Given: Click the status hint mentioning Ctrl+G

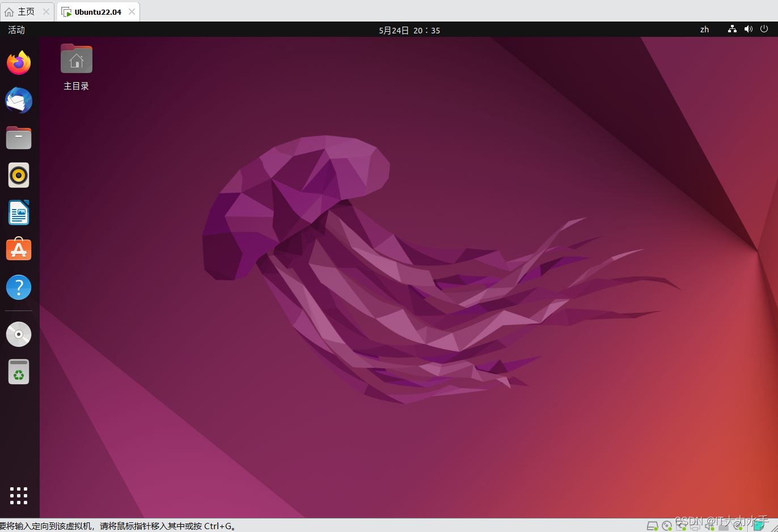Looking at the screenshot, I should click(118, 526).
